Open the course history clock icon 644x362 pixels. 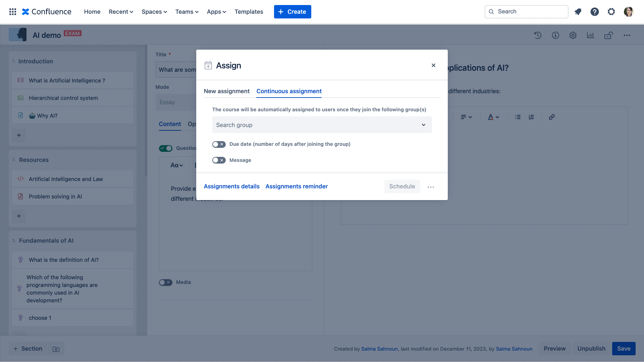coord(538,35)
